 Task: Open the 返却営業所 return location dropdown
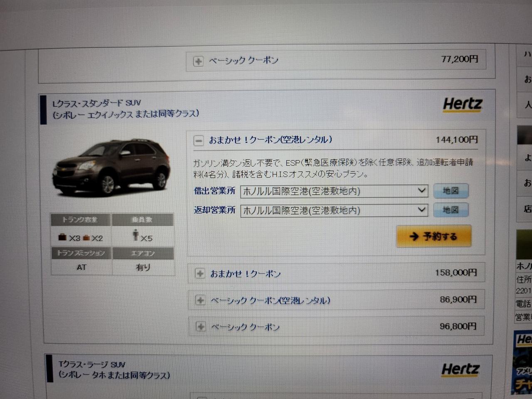click(334, 210)
